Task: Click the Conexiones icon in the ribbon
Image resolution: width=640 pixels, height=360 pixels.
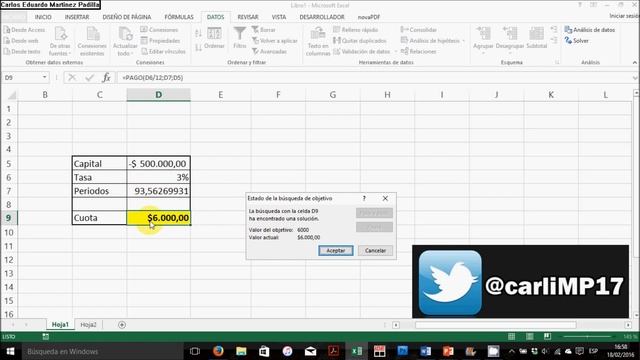Action: (144, 30)
